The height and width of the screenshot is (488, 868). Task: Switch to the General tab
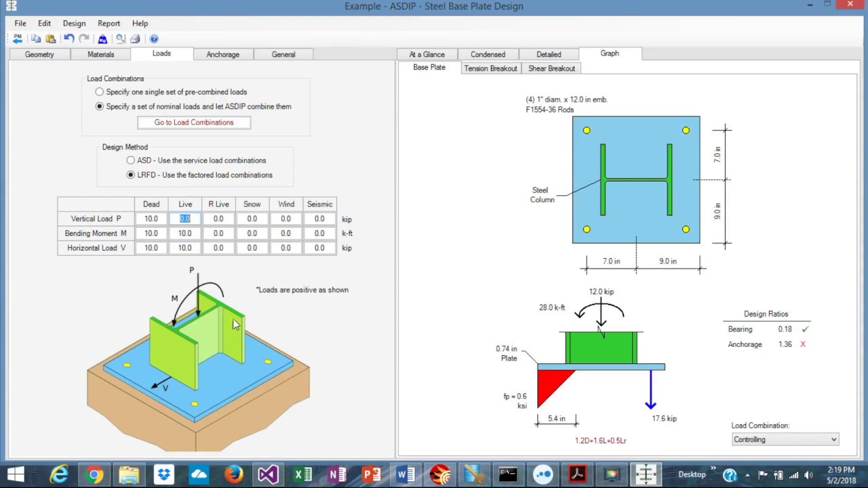tap(283, 54)
